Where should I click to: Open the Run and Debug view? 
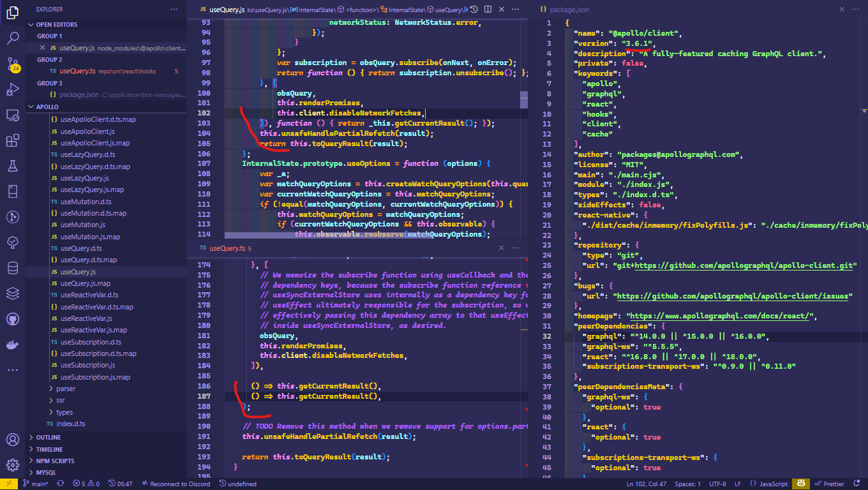tap(13, 89)
